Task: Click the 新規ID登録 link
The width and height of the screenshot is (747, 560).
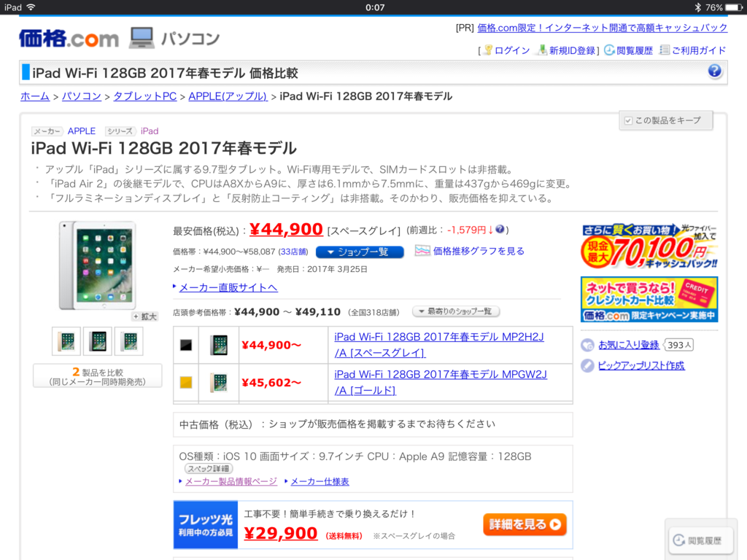Action: pos(572,50)
